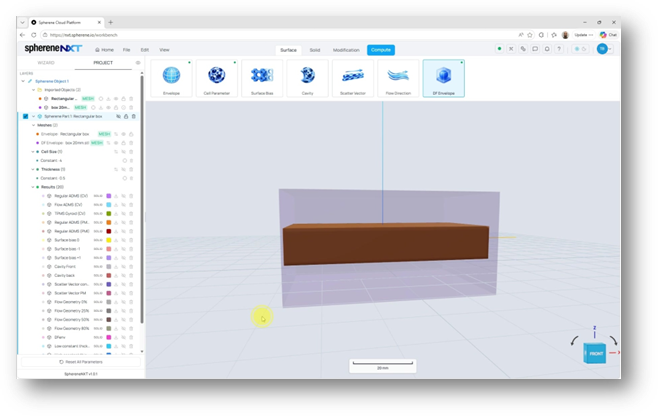Collapse the Thickness group

[x=33, y=169]
